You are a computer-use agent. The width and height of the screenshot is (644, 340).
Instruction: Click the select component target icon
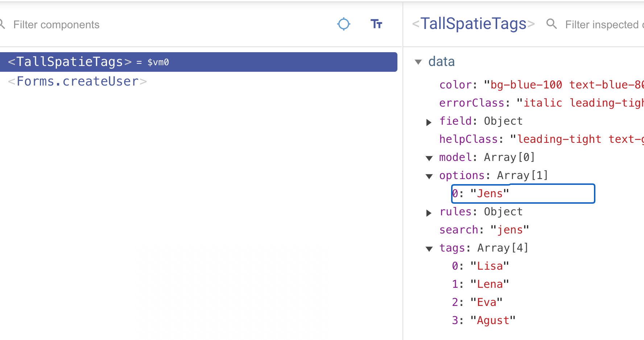[343, 24]
